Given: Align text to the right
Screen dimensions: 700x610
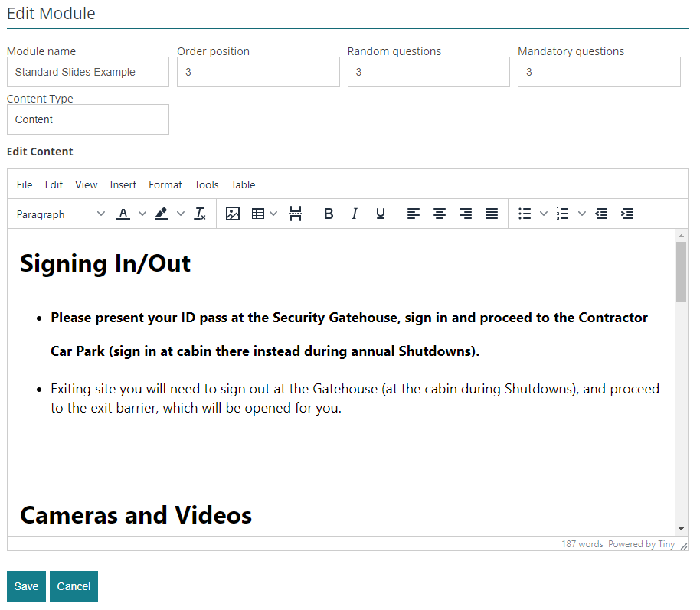Looking at the screenshot, I should click(x=466, y=214).
